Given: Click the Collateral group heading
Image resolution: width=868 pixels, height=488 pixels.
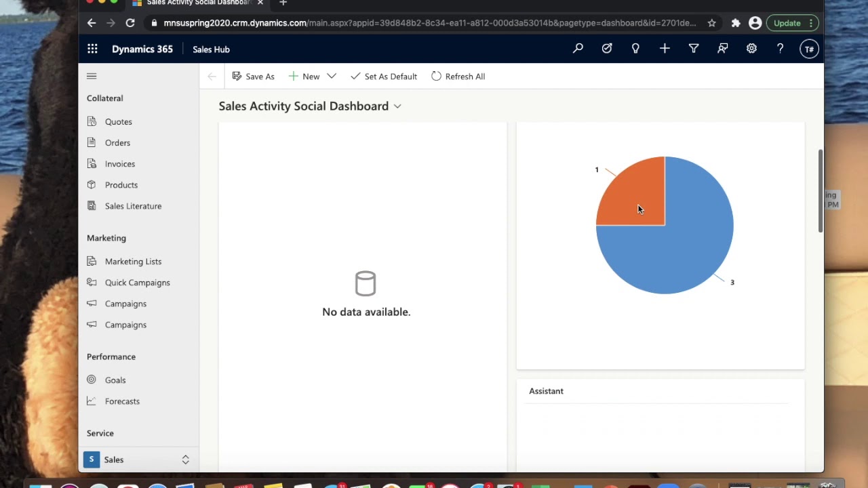Looking at the screenshot, I should pos(105,98).
